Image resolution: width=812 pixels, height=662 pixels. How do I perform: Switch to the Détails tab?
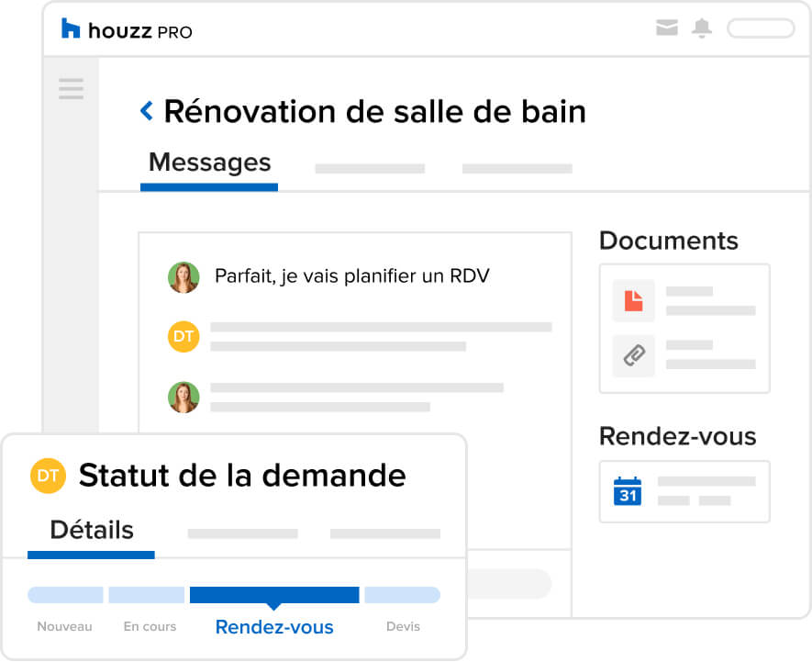pos(92,536)
